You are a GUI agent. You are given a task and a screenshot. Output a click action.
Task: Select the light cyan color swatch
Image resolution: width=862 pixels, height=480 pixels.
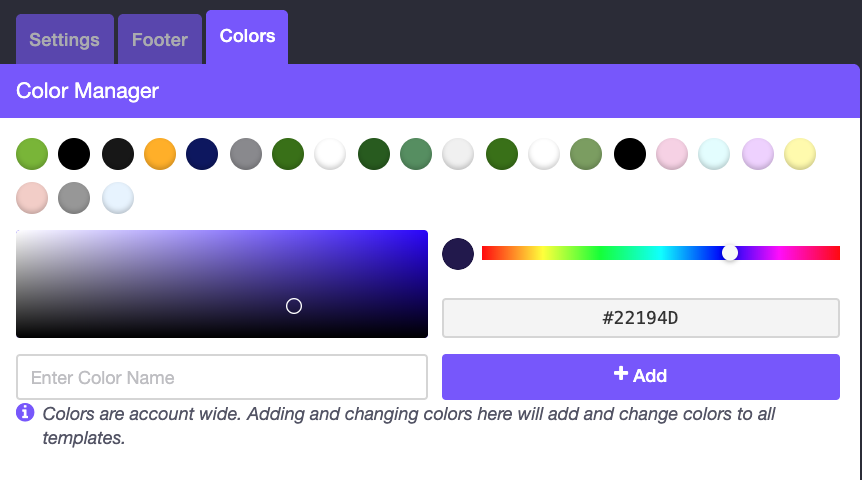[714, 154]
